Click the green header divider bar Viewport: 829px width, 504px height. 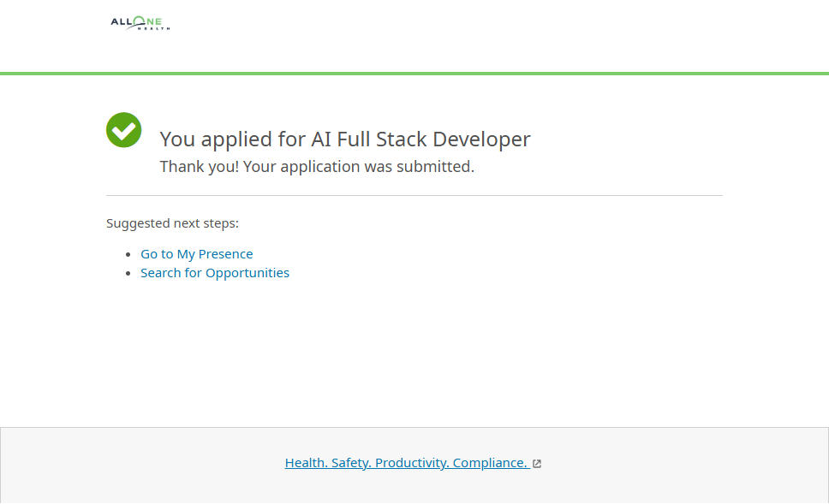click(x=414, y=74)
